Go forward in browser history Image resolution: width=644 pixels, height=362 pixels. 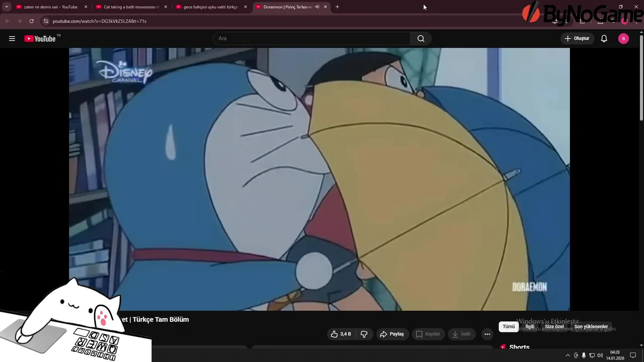coord(19,21)
